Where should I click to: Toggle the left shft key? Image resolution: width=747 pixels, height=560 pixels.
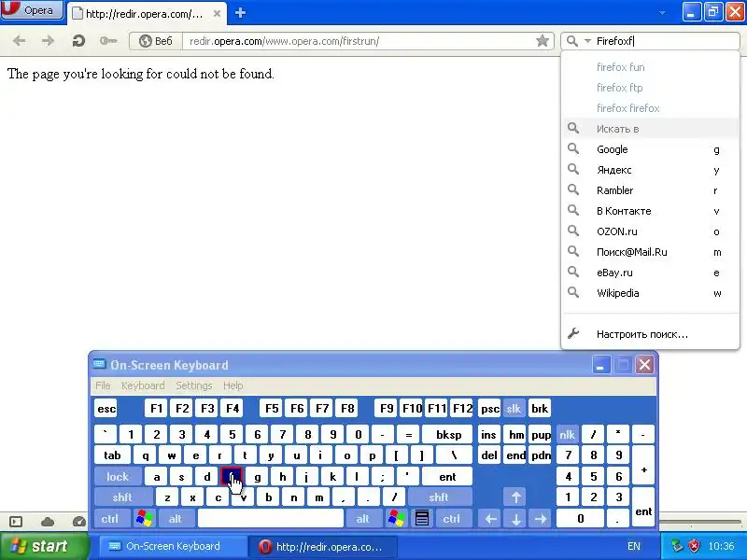(122, 497)
